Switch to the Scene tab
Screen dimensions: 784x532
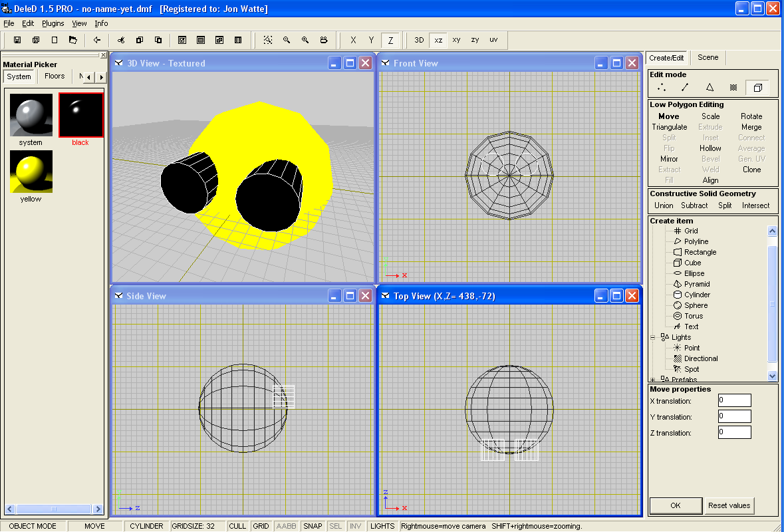[708, 57]
